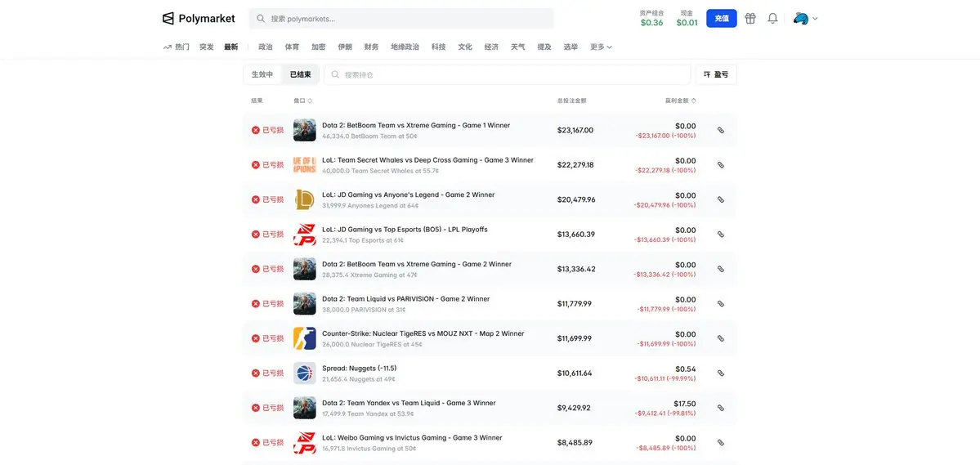The image size is (980, 465).
Task: Copy link for Spread: Nuggets row
Action: coord(720,373)
